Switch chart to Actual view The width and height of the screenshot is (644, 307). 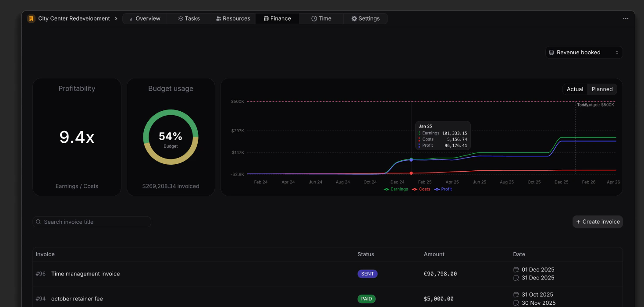575,89
